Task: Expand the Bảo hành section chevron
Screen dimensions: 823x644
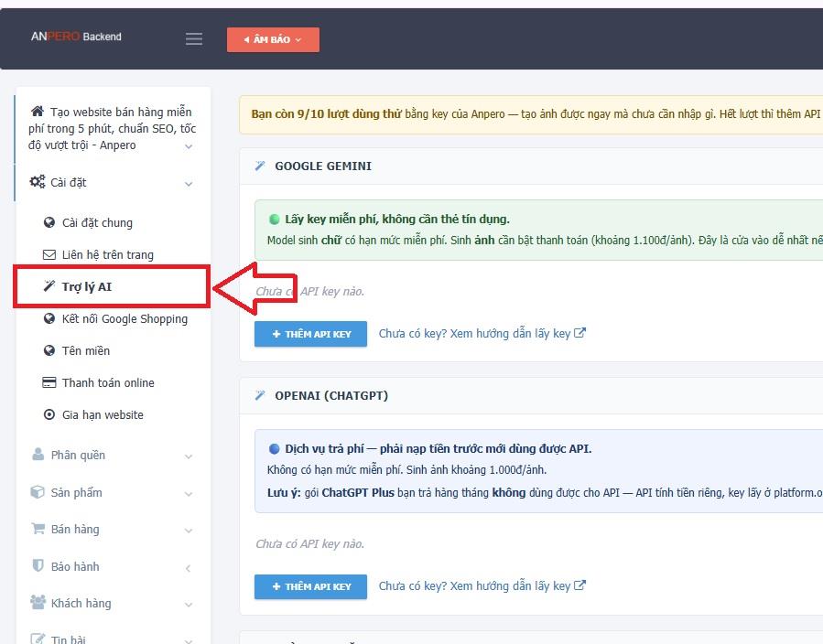Action: (x=188, y=568)
